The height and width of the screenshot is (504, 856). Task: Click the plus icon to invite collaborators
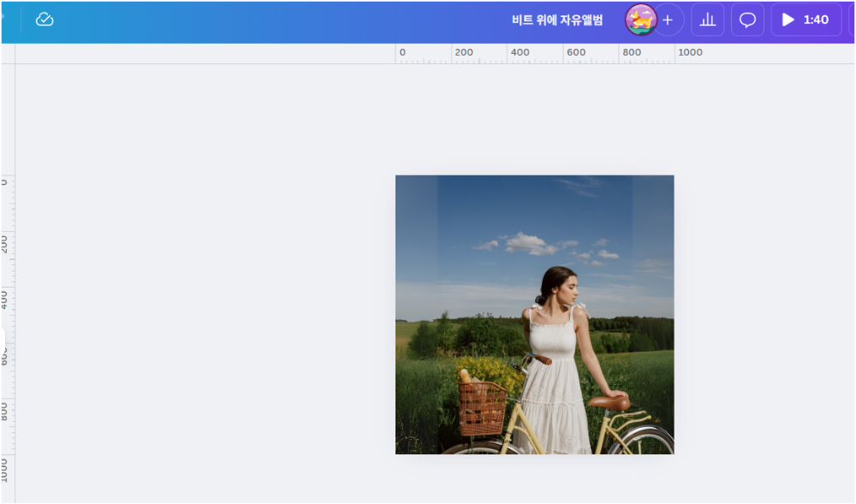669,19
